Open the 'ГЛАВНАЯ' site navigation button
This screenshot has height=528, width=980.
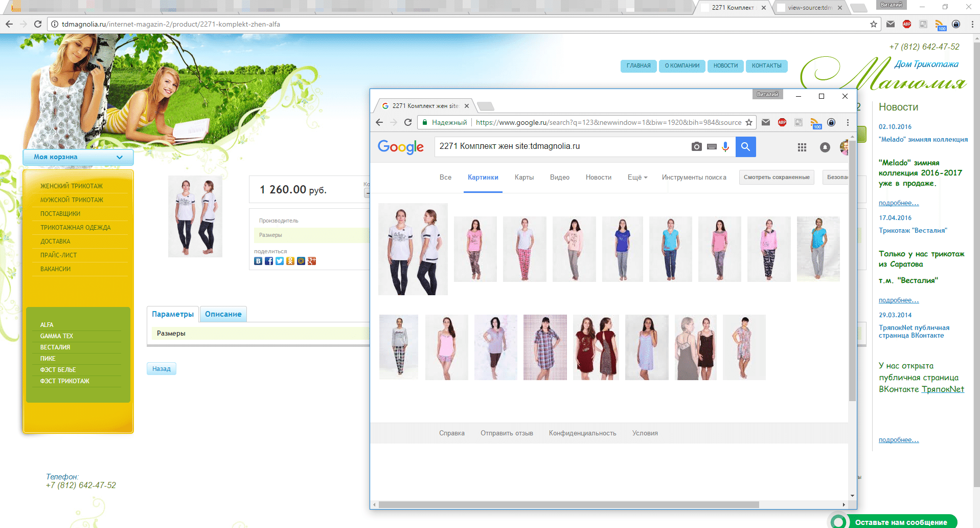pos(639,65)
